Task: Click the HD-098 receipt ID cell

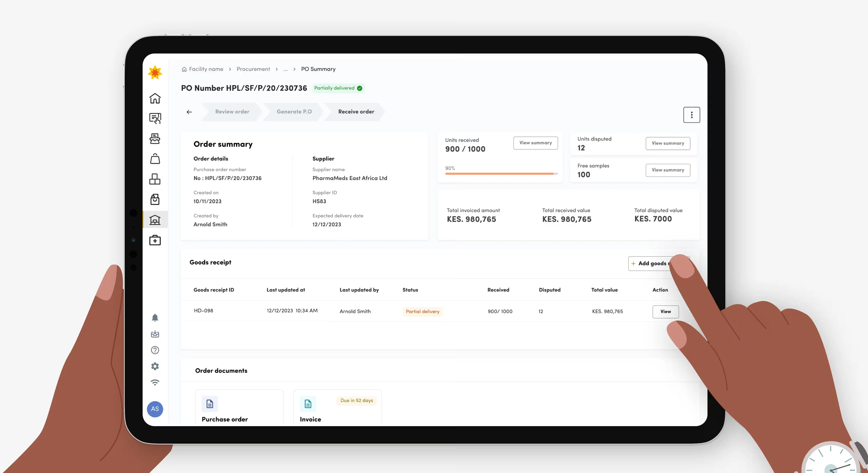Action: (x=203, y=311)
